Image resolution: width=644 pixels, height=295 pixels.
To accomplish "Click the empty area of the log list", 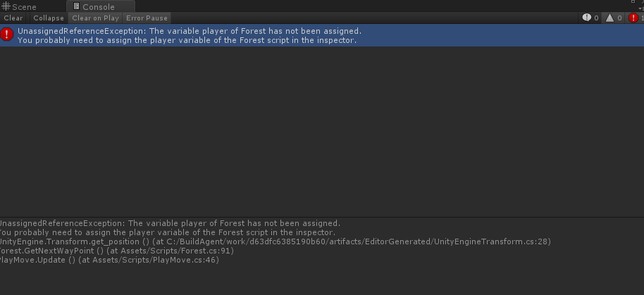I will (322, 131).
